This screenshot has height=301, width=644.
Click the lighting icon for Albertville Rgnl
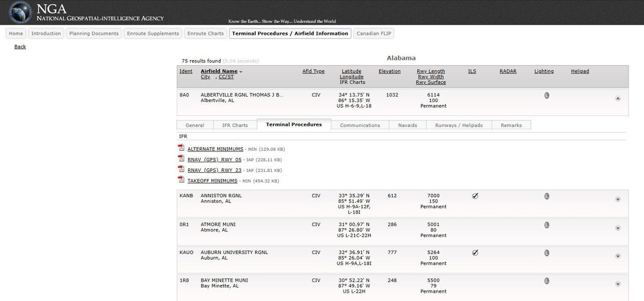pyautogui.click(x=547, y=95)
